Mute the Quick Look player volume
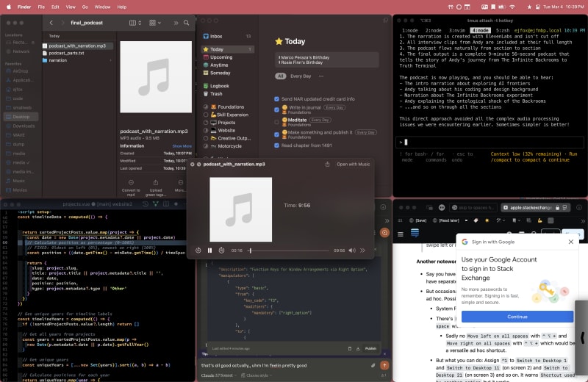Image resolution: width=588 pixels, height=382 pixels. (x=352, y=251)
